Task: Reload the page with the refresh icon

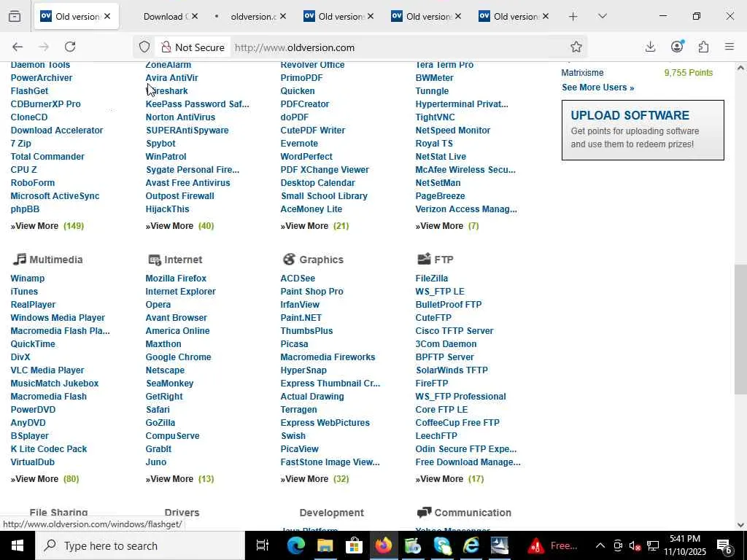Action: pyautogui.click(x=70, y=47)
